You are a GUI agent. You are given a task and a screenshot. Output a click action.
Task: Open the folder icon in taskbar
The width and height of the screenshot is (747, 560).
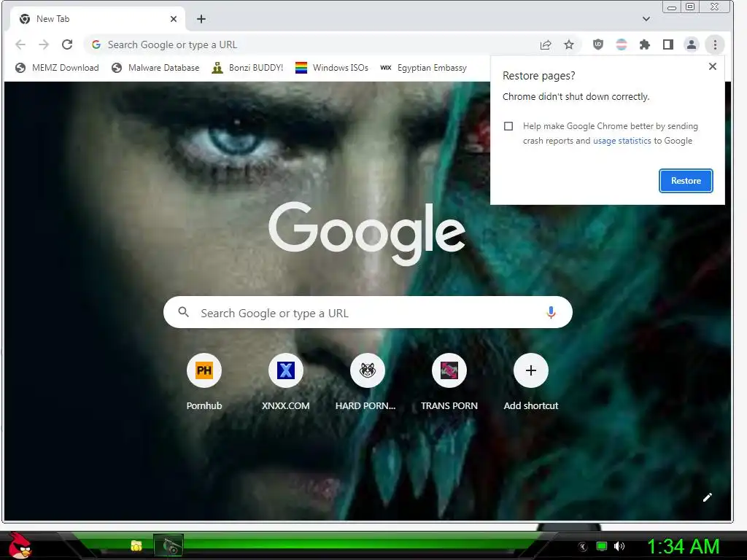coord(136,545)
